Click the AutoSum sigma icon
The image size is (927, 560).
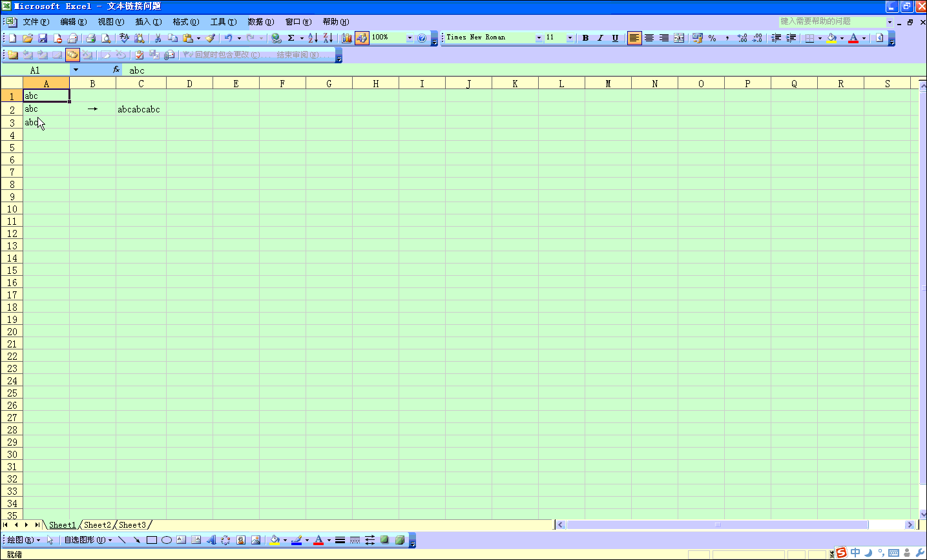point(291,38)
